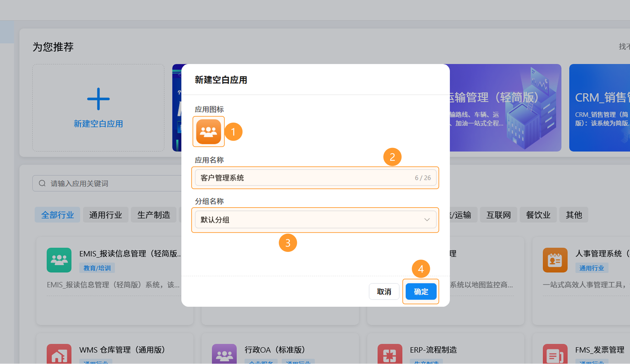The height and width of the screenshot is (364, 630).
Task: Open ERP-流程制造 title
Action: tap(433, 350)
